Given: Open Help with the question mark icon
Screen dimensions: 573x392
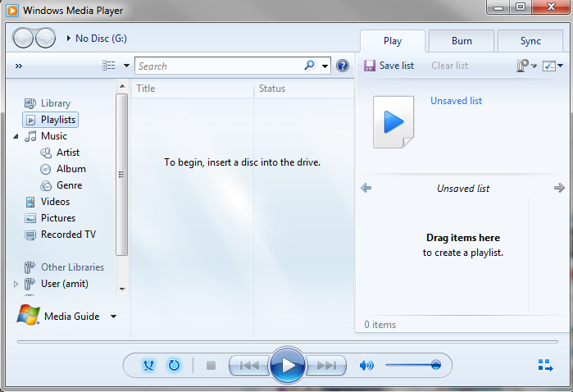Looking at the screenshot, I should 343,66.
